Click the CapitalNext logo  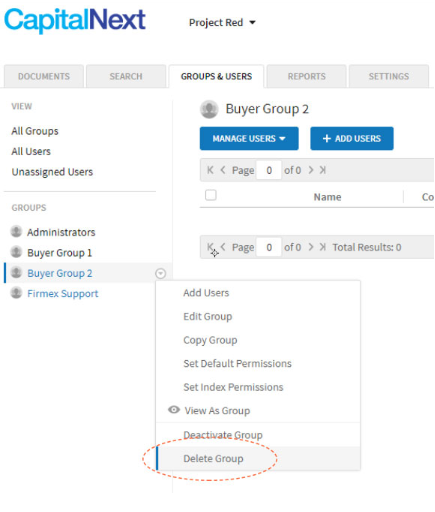[75, 21]
